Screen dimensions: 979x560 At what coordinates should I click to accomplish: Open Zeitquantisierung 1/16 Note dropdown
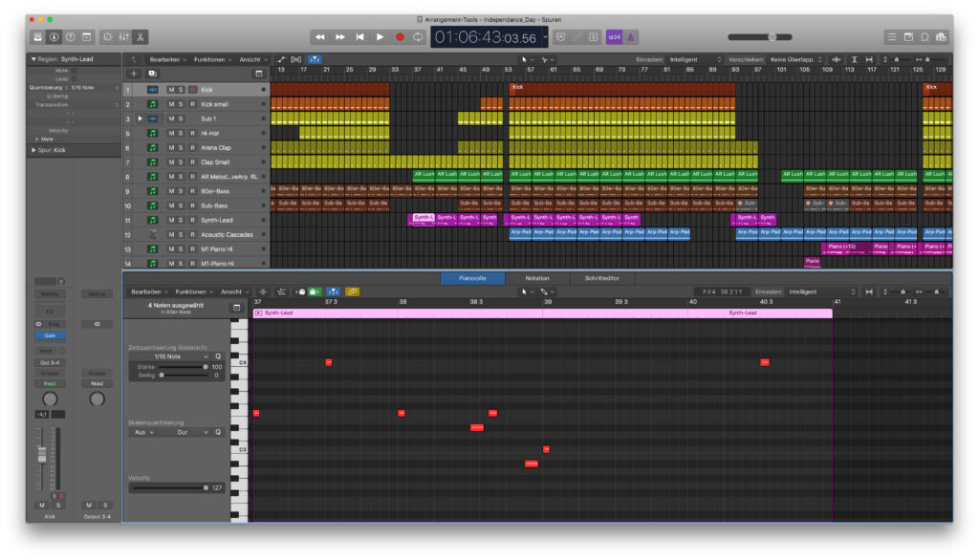pyautogui.click(x=170, y=357)
